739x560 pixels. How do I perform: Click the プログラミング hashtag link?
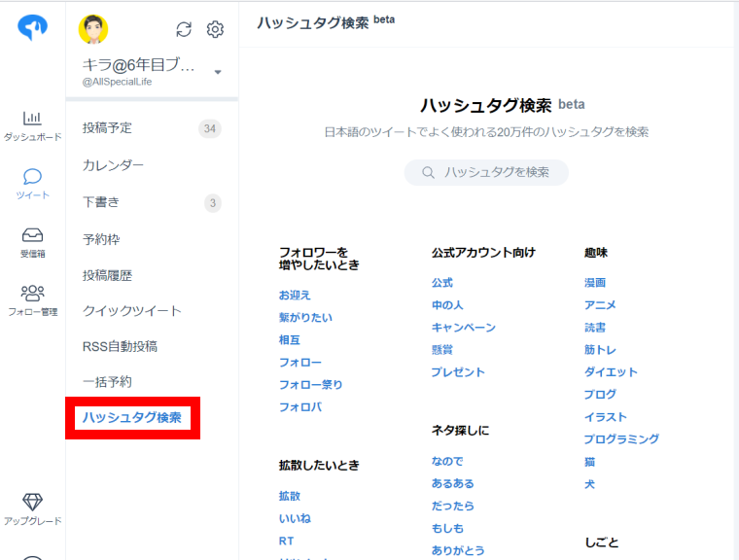[621, 439]
